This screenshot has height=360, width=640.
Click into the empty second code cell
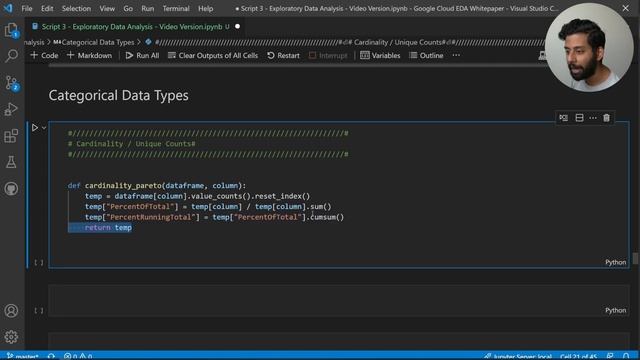(339, 301)
